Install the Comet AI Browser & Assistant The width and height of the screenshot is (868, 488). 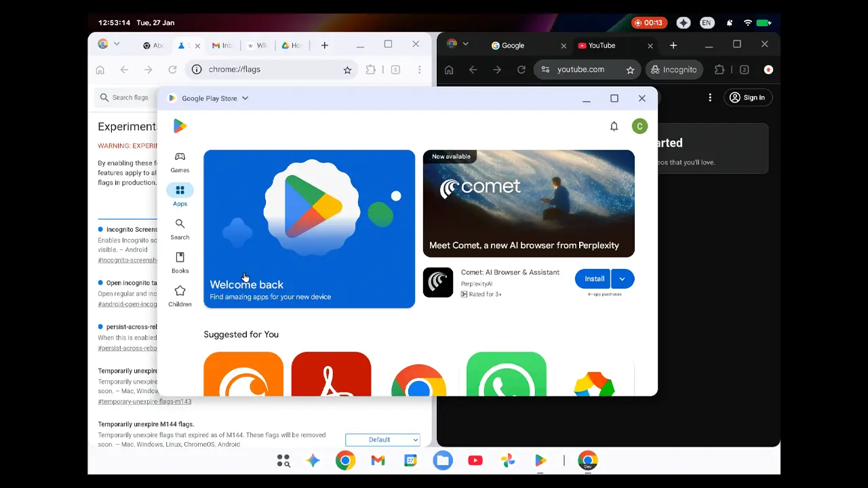pos(593,279)
